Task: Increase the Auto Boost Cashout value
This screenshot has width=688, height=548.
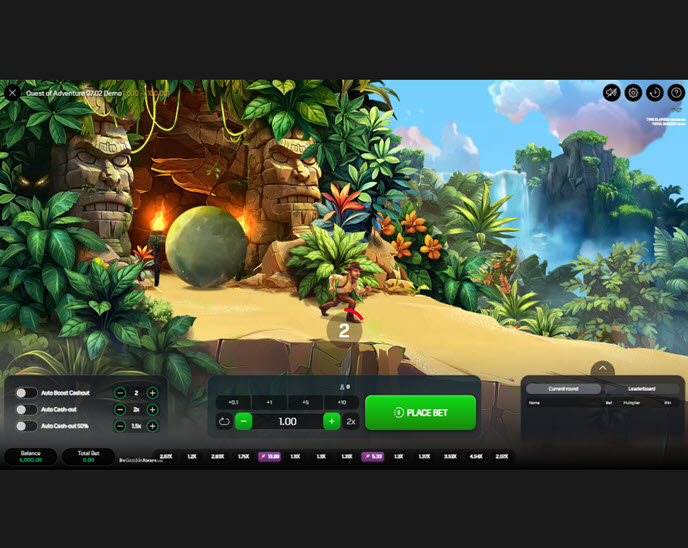Action: 152,393
